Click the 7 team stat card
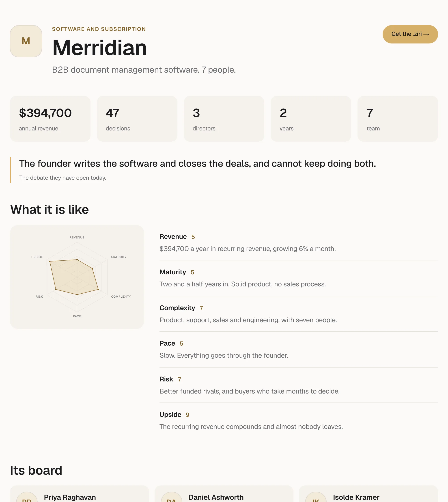This screenshot has height=502, width=448. point(398,119)
